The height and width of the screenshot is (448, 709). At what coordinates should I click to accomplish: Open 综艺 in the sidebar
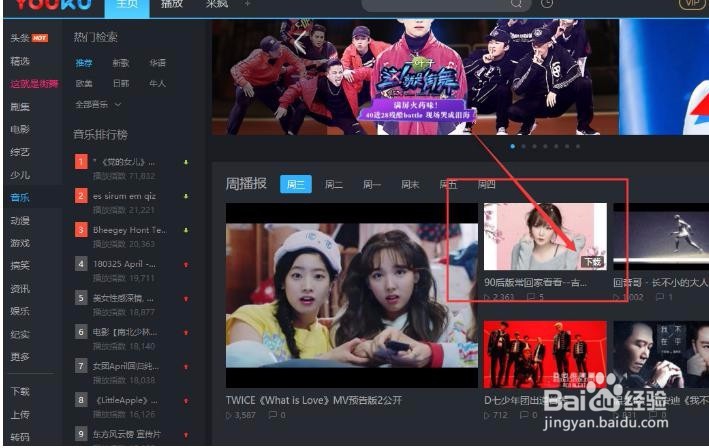click(20, 152)
